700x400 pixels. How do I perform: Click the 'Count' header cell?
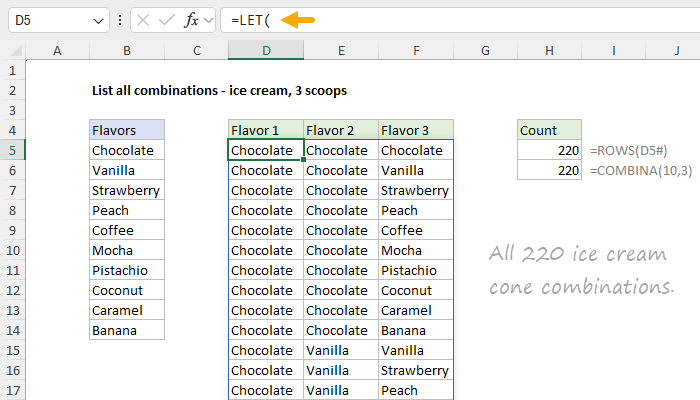549,130
